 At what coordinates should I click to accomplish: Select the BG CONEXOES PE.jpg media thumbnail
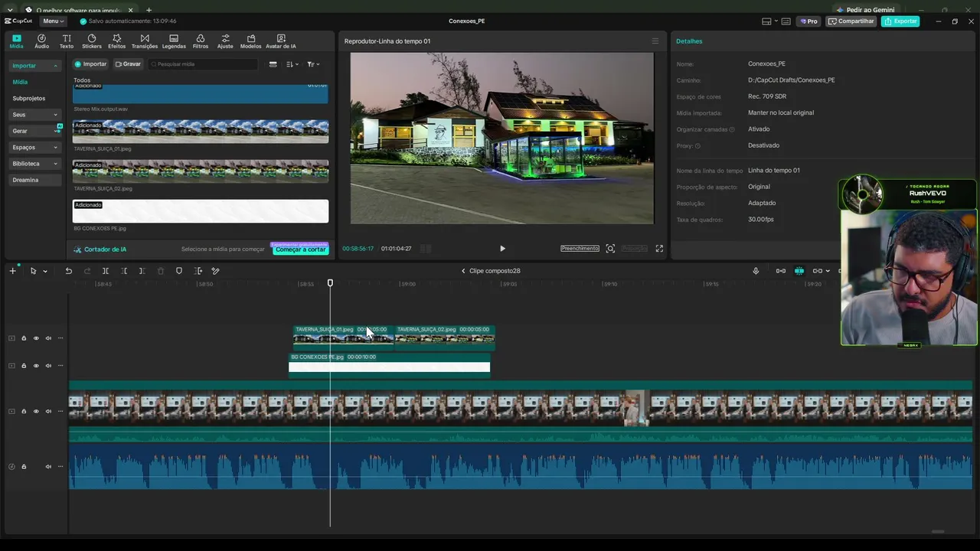pyautogui.click(x=201, y=211)
